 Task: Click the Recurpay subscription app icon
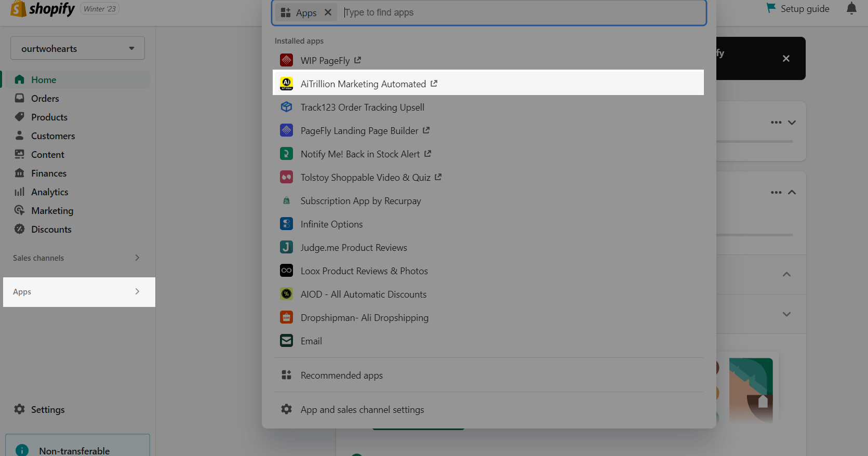coord(286,200)
